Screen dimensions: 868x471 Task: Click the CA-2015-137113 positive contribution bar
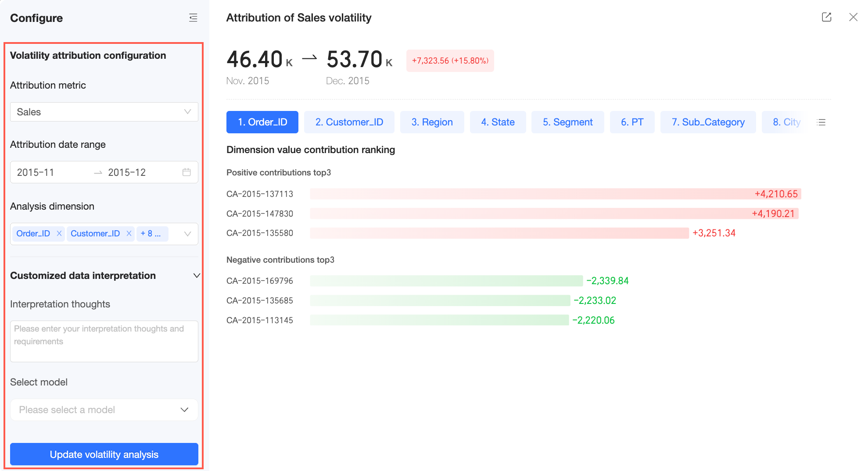(x=555, y=194)
